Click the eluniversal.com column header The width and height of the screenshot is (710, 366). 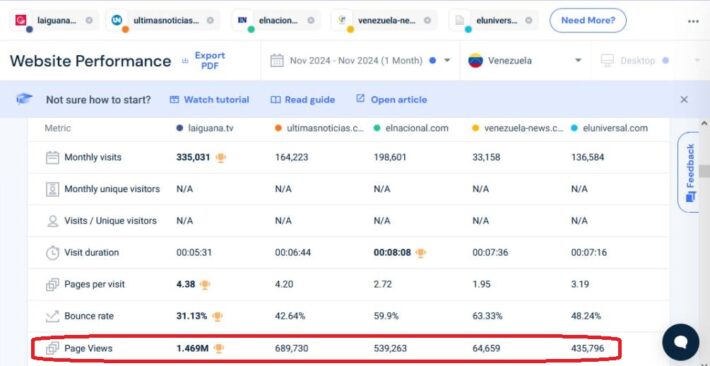pos(609,128)
